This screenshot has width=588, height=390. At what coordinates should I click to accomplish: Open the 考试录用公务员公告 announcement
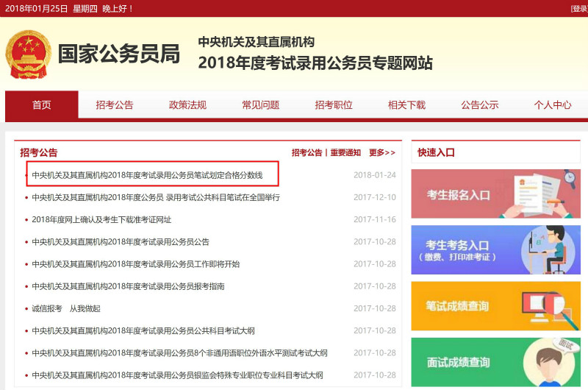(121, 242)
